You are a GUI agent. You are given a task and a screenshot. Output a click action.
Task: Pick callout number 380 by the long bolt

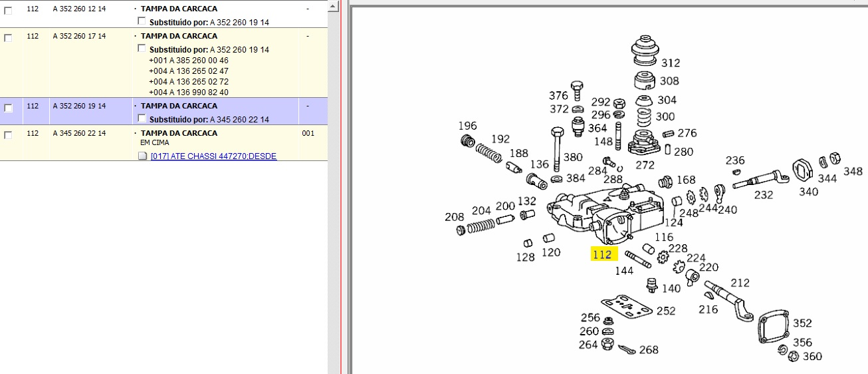(572, 158)
